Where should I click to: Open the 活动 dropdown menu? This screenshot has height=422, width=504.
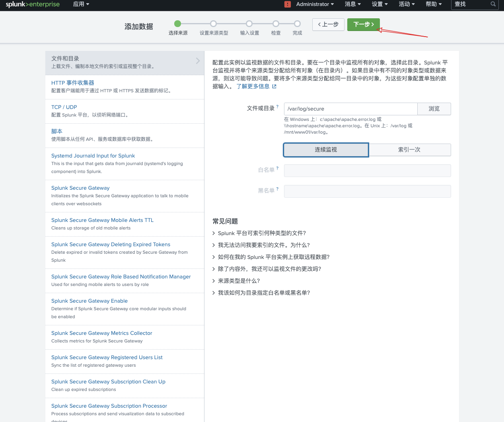point(407,4)
